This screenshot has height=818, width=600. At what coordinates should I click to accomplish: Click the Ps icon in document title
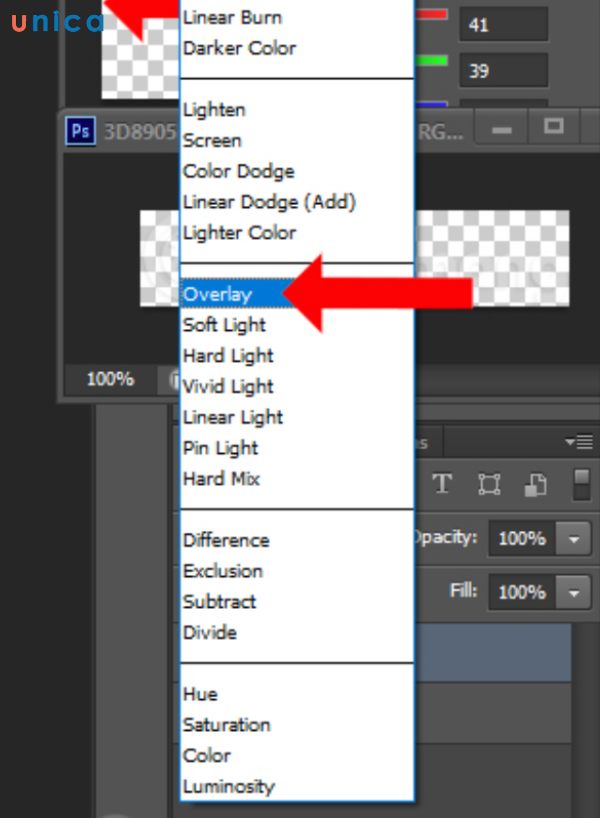[80, 131]
